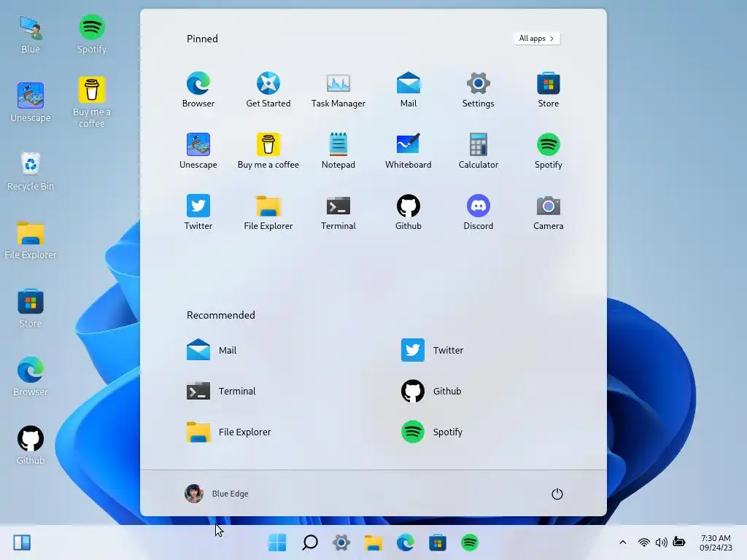Open Github under Recommended

(431, 391)
